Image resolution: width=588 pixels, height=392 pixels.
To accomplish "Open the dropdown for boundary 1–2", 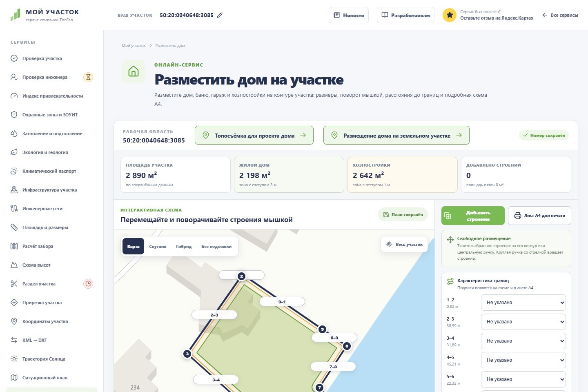I will (523, 303).
